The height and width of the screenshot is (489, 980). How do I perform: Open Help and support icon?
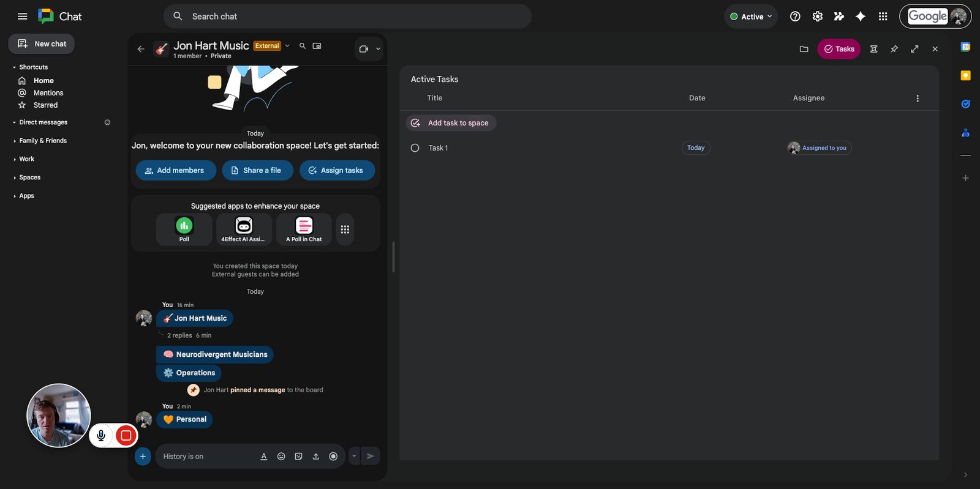click(795, 17)
